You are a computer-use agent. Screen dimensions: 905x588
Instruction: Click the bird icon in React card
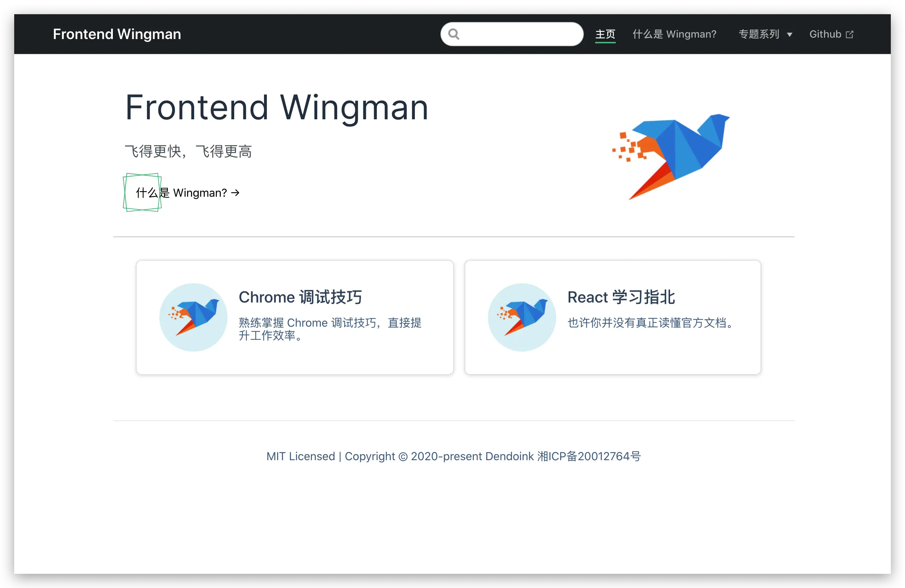(x=522, y=317)
